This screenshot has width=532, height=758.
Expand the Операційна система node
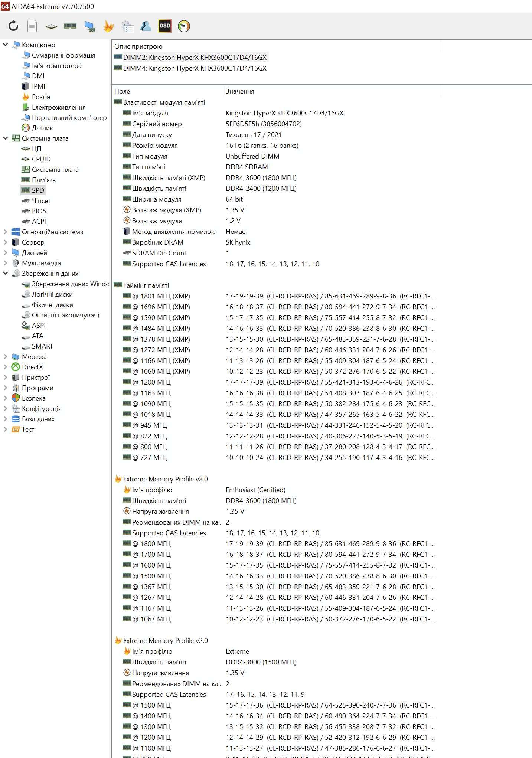[5, 232]
